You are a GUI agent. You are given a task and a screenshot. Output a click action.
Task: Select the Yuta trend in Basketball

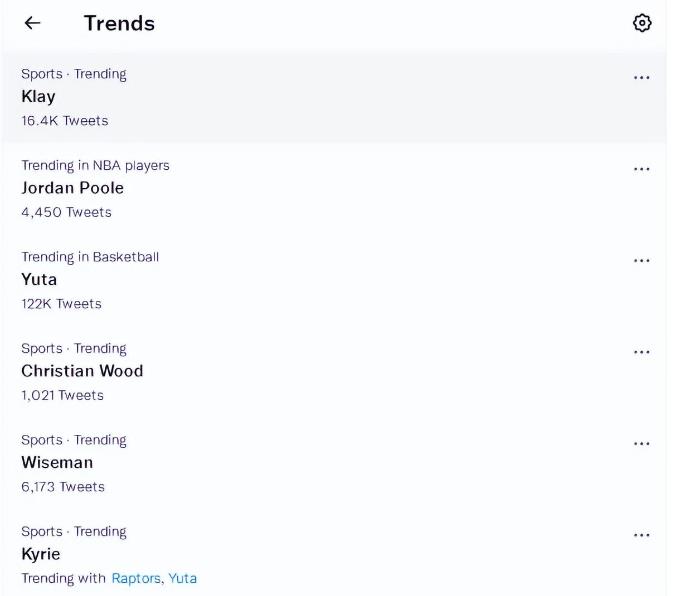pos(39,279)
